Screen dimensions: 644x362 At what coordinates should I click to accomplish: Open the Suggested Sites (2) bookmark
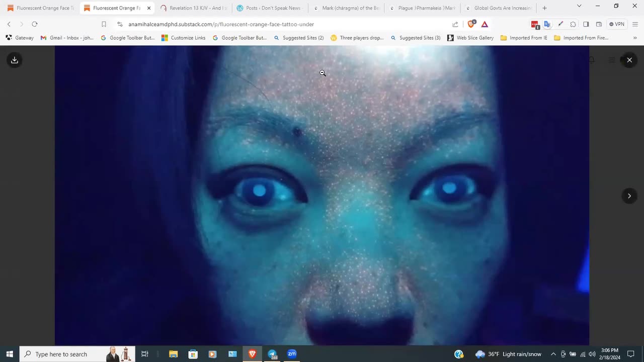298,38
